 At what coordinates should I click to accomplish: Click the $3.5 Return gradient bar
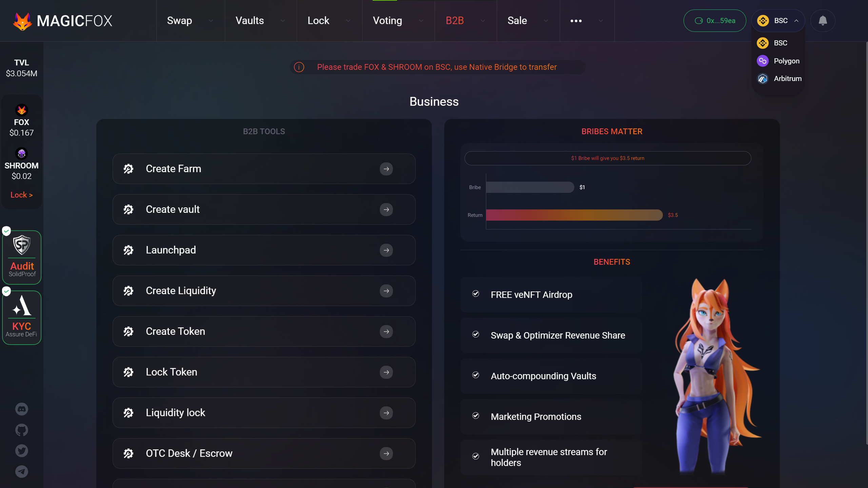pos(574,215)
